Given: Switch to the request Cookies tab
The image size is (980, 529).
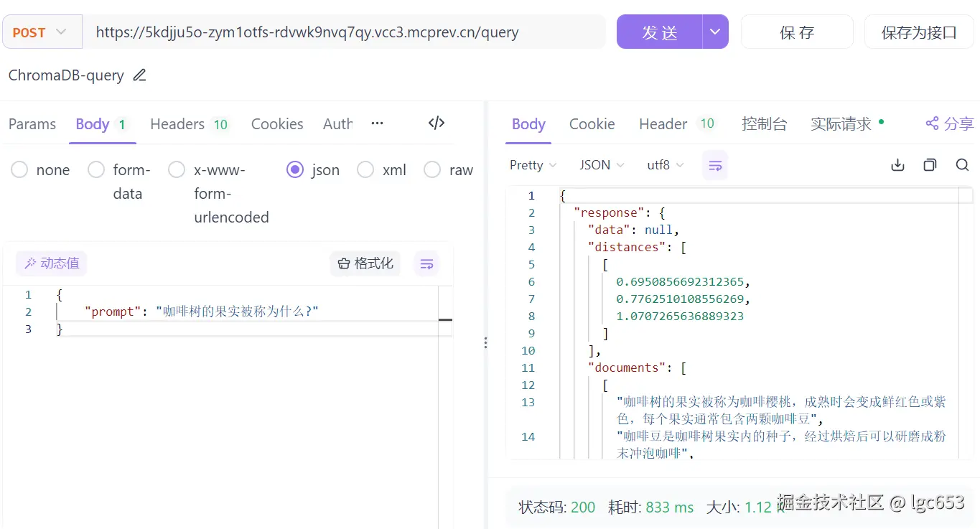Looking at the screenshot, I should point(277,124).
